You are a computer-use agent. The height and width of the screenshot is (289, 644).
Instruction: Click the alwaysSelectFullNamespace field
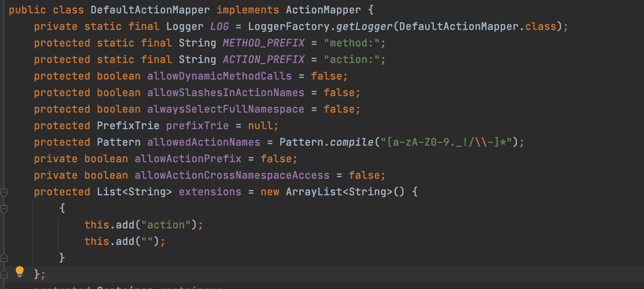point(226,109)
